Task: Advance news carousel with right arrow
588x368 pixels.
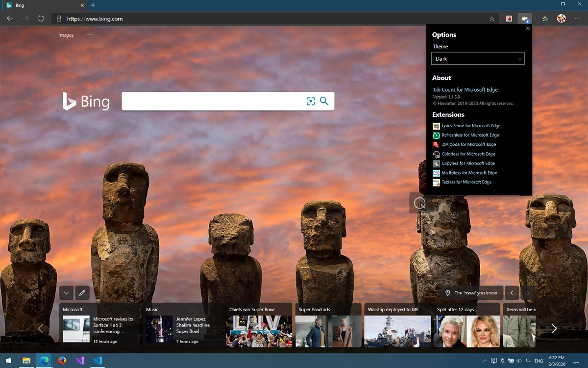Action: point(554,328)
